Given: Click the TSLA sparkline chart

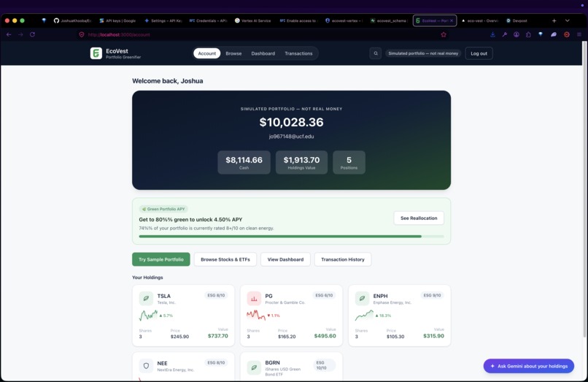Looking at the screenshot, I should (148, 315).
